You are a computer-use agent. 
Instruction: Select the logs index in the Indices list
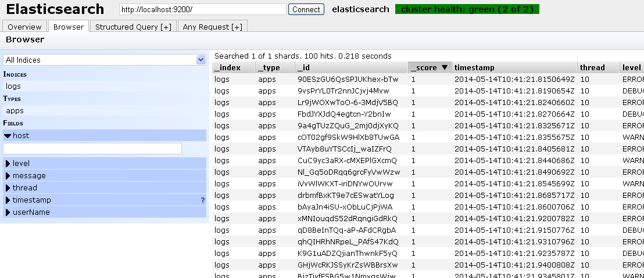point(104,86)
